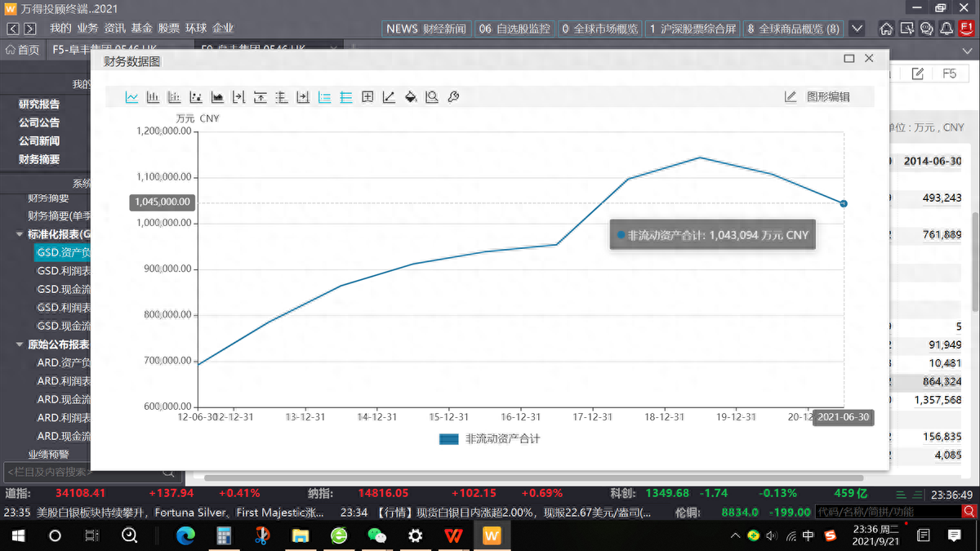Viewport: 980px width, 551px height.
Task: Open the wrench settings icon
Action: [x=453, y=97]
